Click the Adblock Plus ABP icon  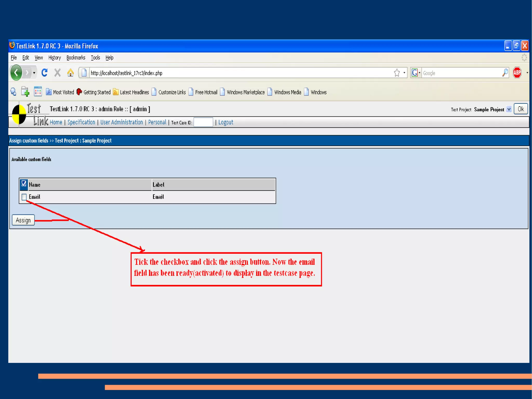pos(517,73)
